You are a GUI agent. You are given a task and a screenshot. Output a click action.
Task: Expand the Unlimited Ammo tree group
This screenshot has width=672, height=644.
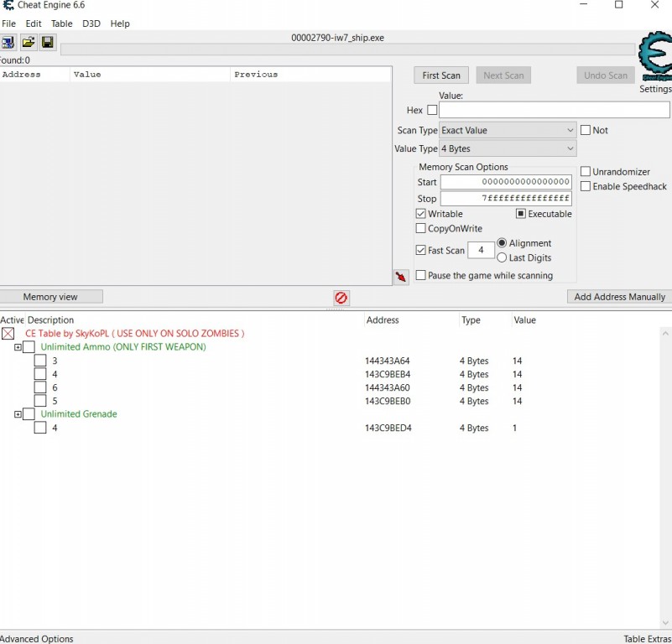point(18,347)
